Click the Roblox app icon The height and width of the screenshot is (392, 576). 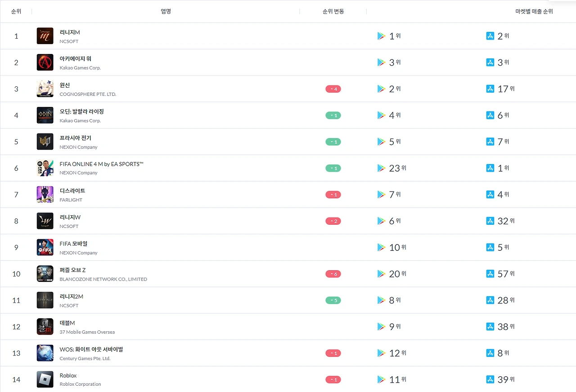45,380
